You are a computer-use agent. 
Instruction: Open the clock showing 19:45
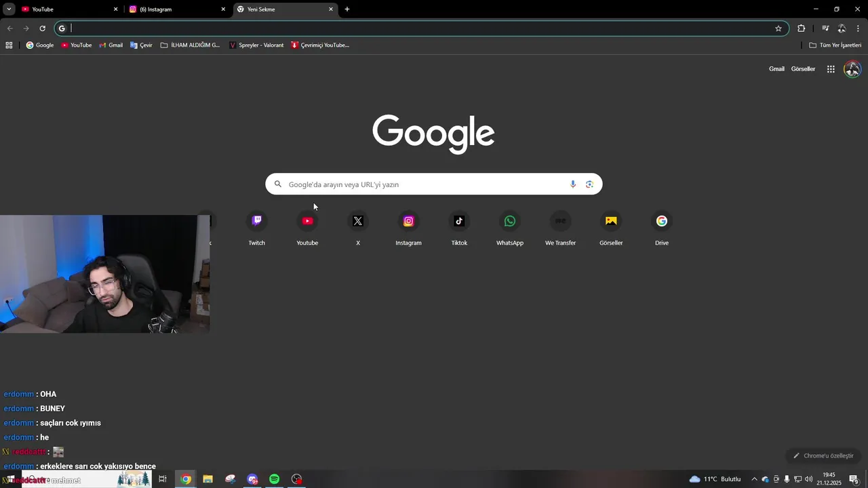(829, 479)
